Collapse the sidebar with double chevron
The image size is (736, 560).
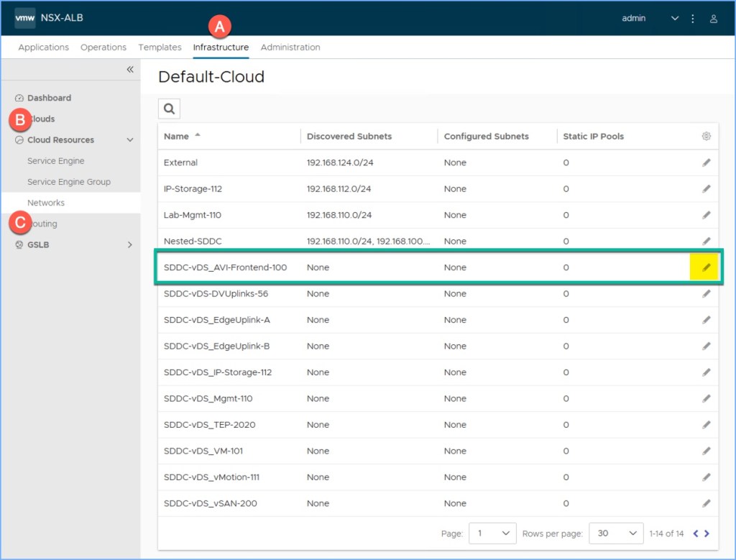(130, 70)
